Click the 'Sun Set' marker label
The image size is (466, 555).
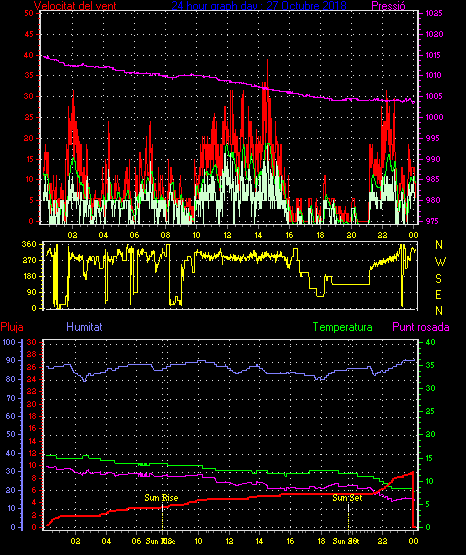[347, 498]
